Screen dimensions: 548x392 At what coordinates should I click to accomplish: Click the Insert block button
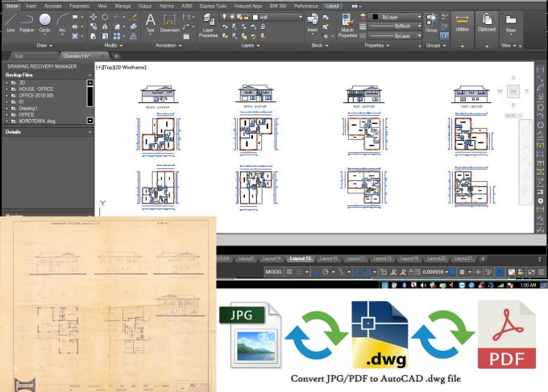(313, 23)
